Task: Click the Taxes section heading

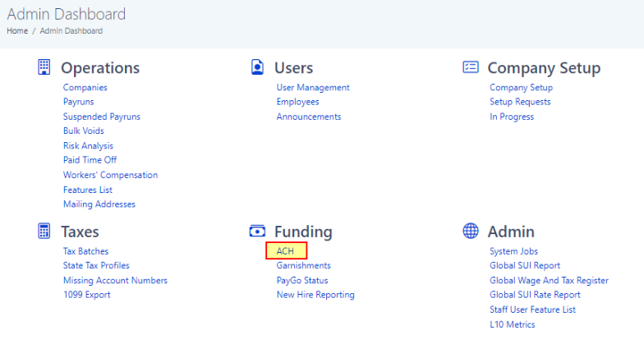Action: click(80, 232)
